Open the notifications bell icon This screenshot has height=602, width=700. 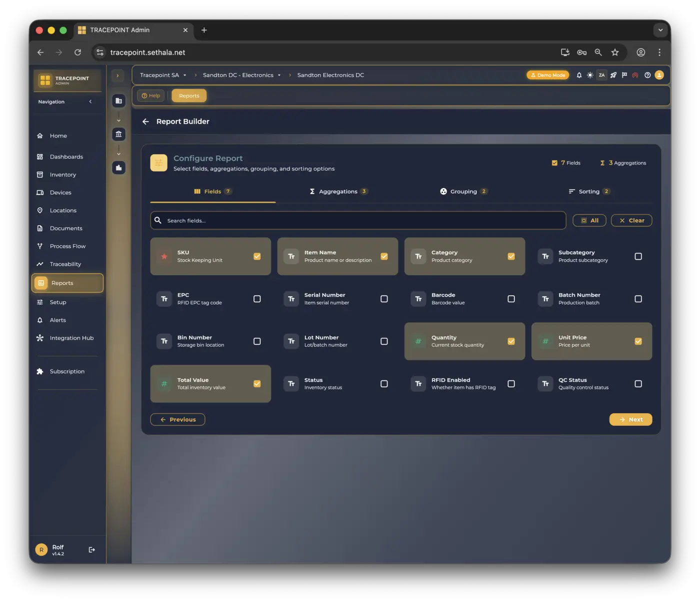tap(578, 75)
